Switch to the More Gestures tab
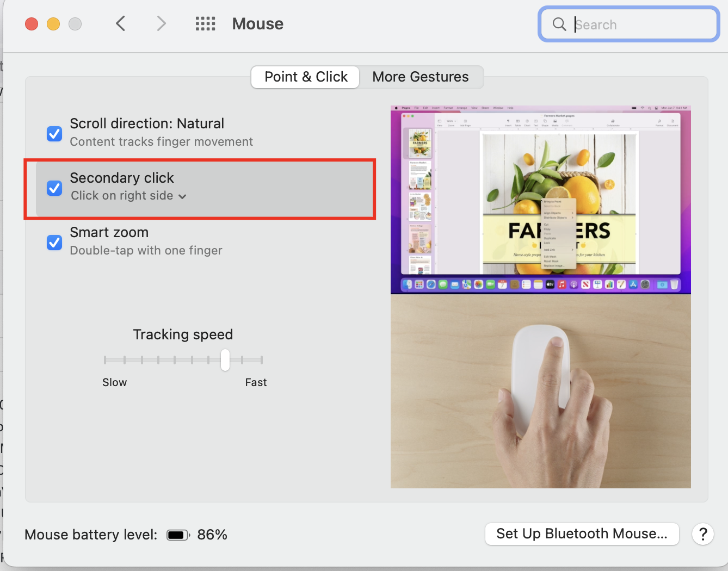Screen dimensions: 728x571 420,77
